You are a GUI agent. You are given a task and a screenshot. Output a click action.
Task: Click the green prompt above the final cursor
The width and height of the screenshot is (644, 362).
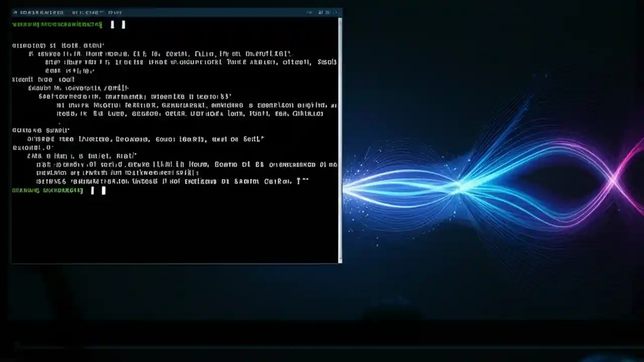(47, 190)
